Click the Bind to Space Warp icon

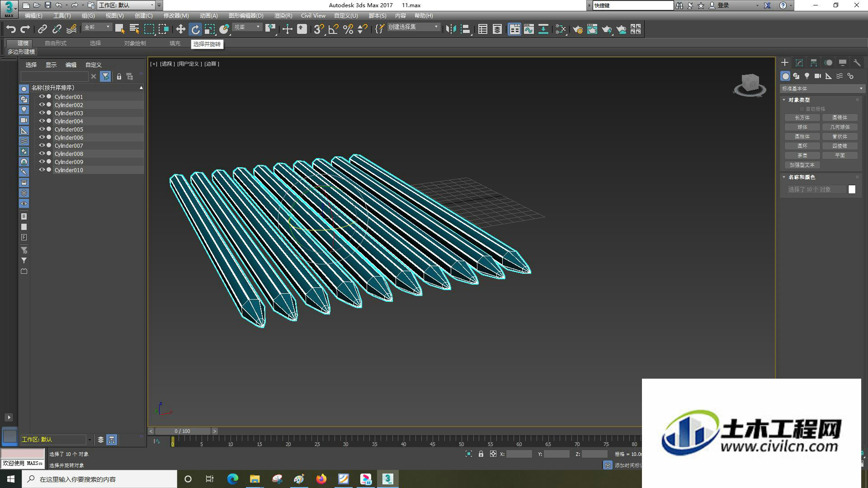tap(71, 29)
